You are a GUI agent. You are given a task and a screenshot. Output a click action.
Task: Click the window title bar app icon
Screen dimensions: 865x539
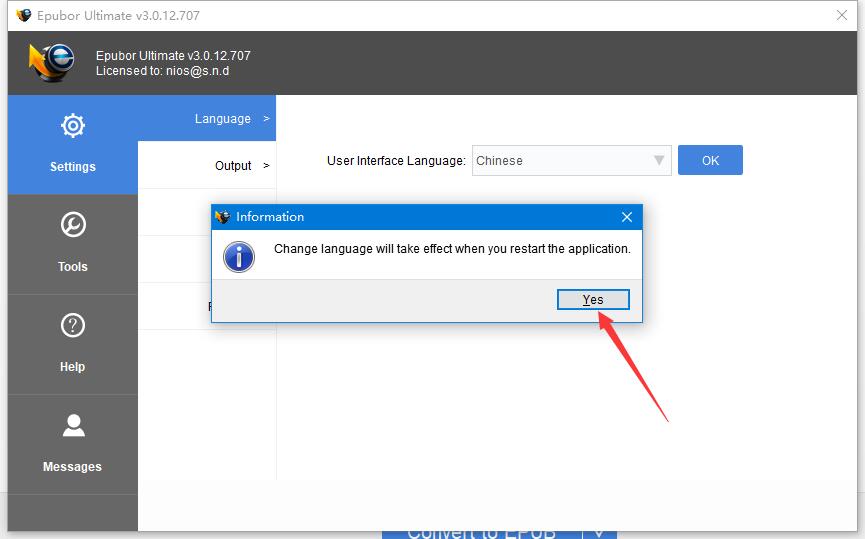(x=24, y=15)
